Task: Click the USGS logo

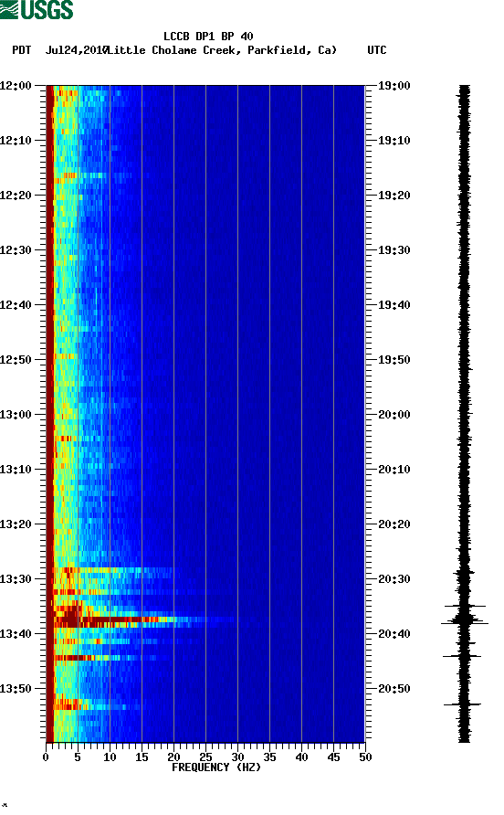Action: click(37, 9)
